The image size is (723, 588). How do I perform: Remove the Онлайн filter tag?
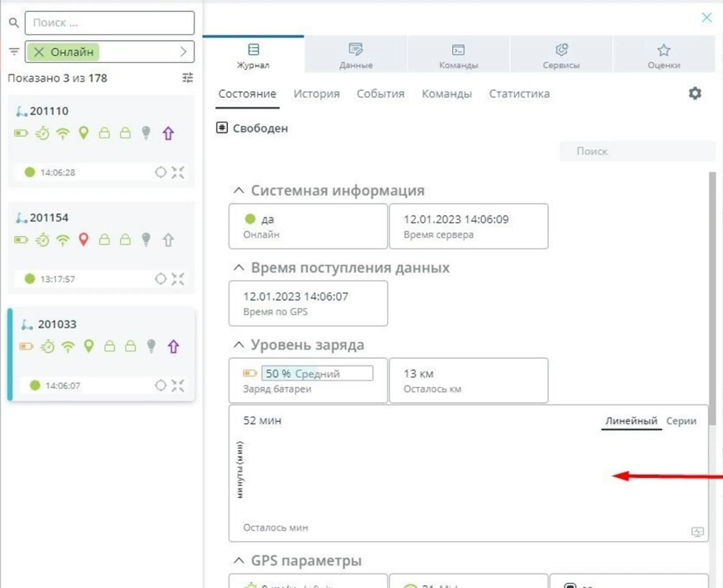point(39,52)
